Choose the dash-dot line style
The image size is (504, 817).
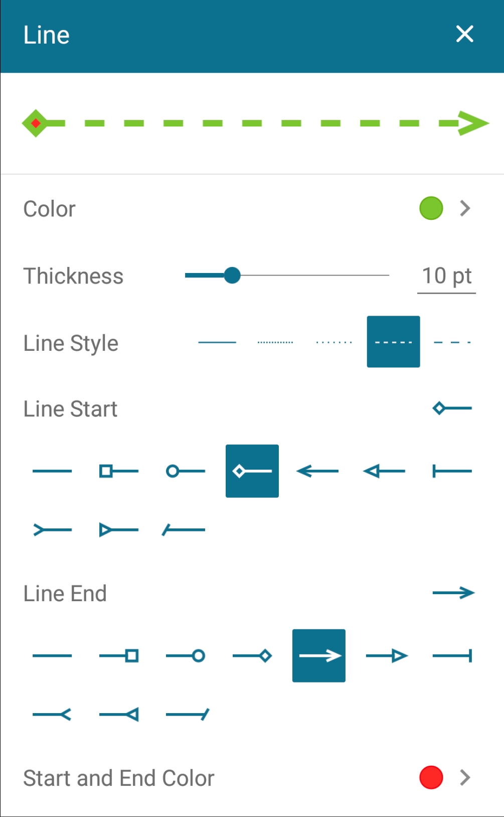452,341
